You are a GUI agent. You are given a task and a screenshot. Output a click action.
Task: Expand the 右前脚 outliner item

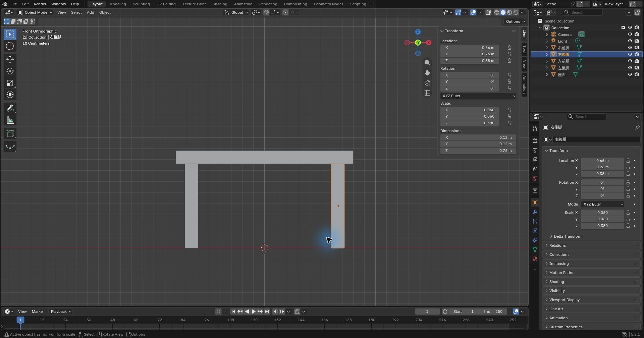[x=547, y=48]
